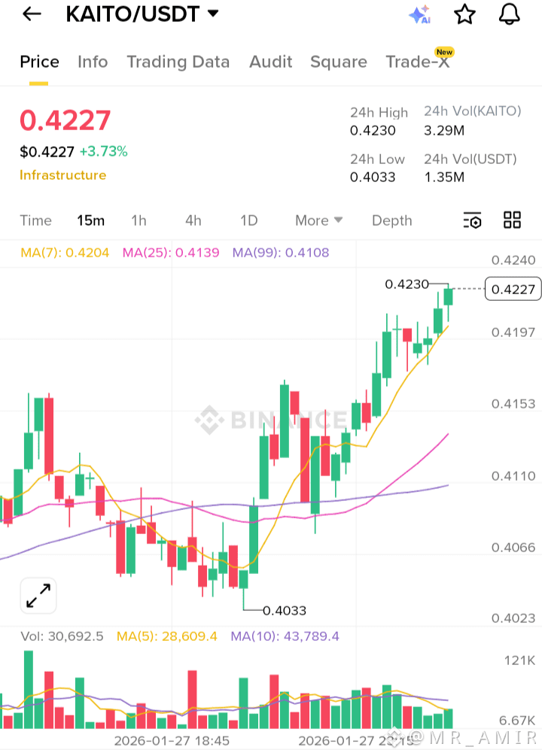Image resolution: width=542 pixels, height=756 pixels.
Task: Tap the 24h Vol(KAITO) value 3.29M
Action: point(444,131)
